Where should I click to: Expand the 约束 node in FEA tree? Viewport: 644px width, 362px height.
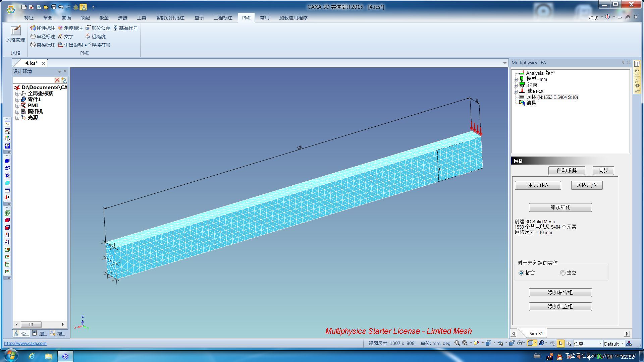(516, 85)
